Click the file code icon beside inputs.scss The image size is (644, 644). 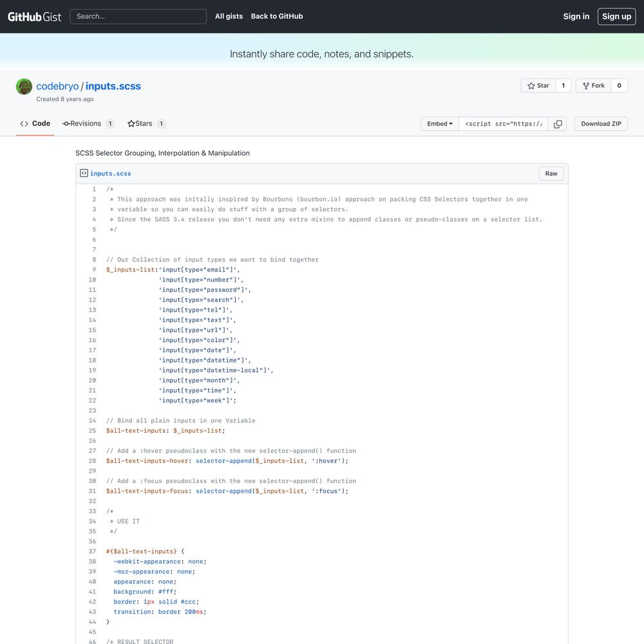click(84, 173)
